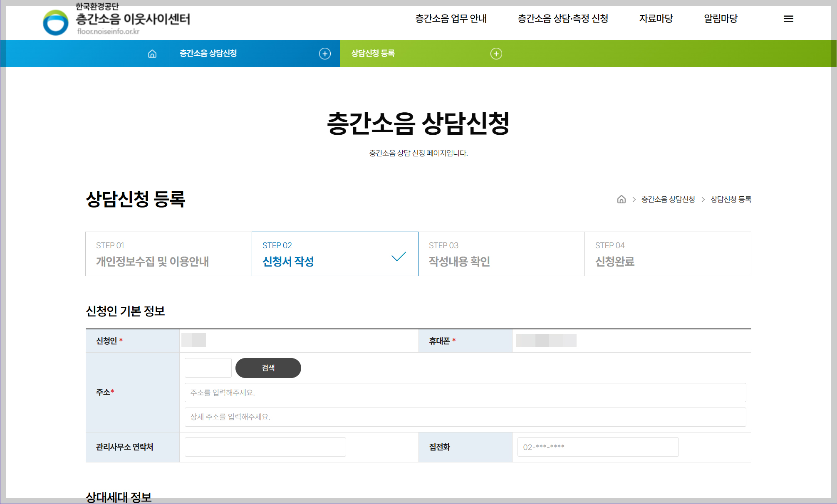Screen dimensions: 837x504
Task: Click the 상담신청 등록 breadcrumb link
Action: tap(731, 200)
